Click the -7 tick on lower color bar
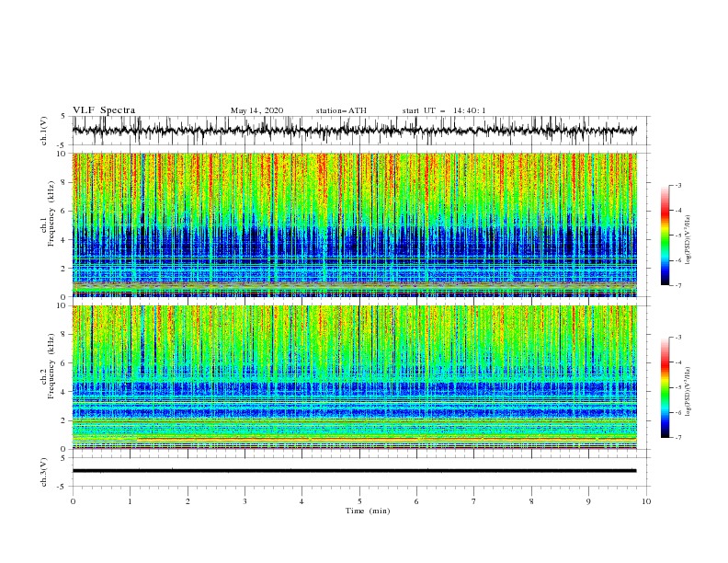Viewport: 728px width, 563px height. [x=677, y=438]
